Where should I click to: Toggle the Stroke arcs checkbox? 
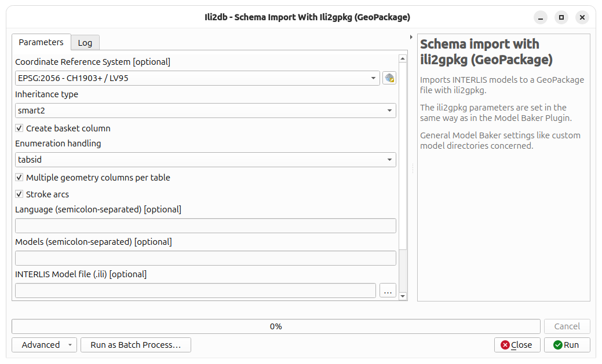pyautogui.click(x=19, y=194)
